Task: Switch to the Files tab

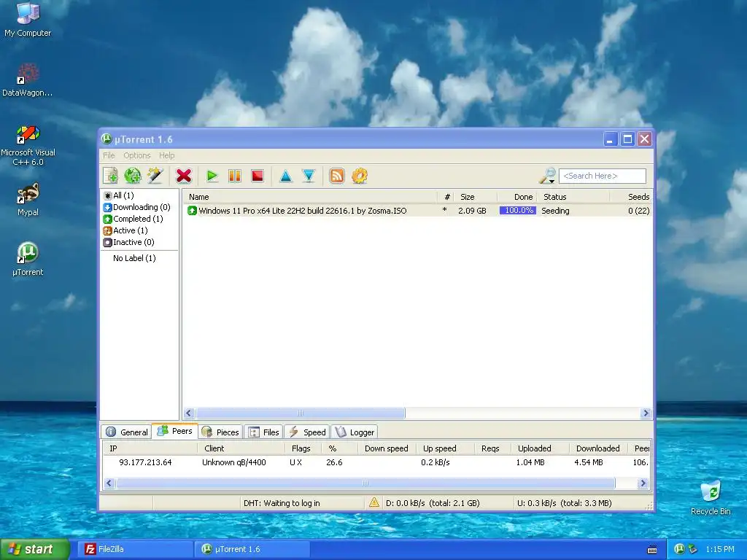Action: coord(264,432)
